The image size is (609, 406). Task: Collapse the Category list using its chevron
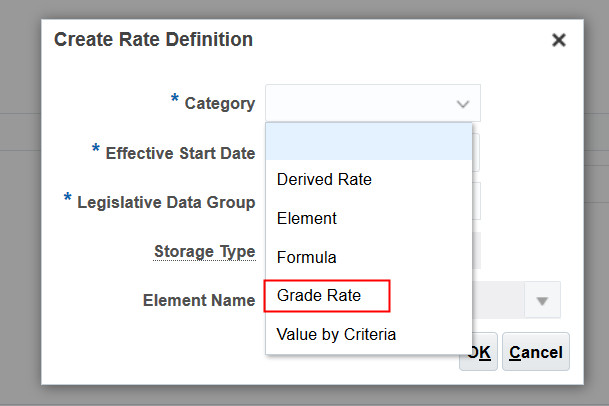coord(462,103)
